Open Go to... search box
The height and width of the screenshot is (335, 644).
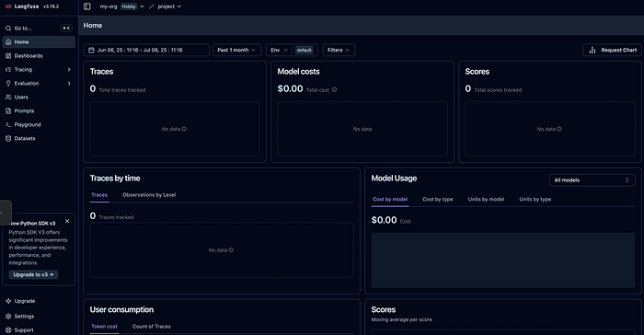coord(39,29)
